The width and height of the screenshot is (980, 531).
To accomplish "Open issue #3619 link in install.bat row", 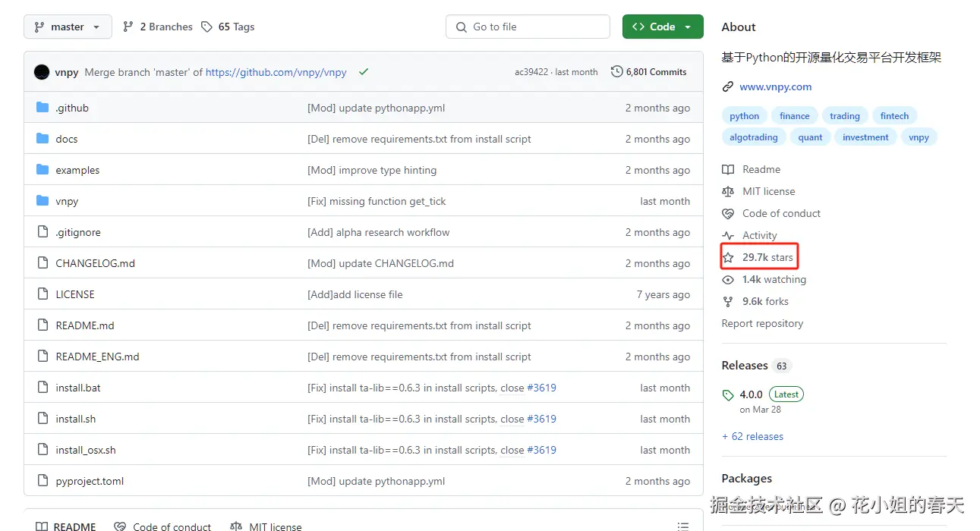I will 541,388.
